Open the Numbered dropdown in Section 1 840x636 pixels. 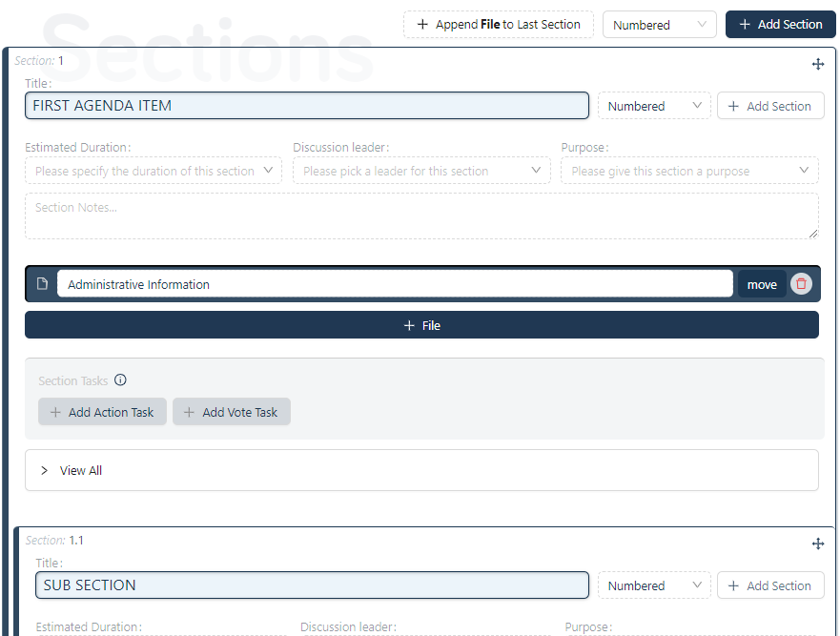click(x=653, y=106)
